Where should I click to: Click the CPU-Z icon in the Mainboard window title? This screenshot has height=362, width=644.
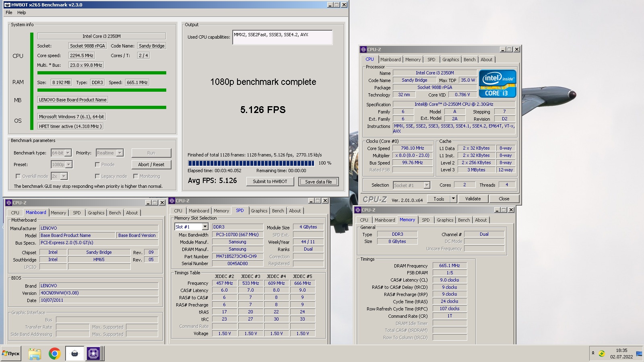tap(8, 203)
